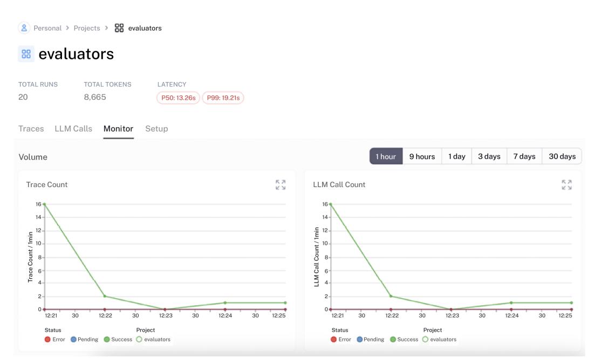The height and width of the screenshot is (364, 595).
Task: Click the evaluators grid icon in breadcrumb
Action: click(119, 28)
